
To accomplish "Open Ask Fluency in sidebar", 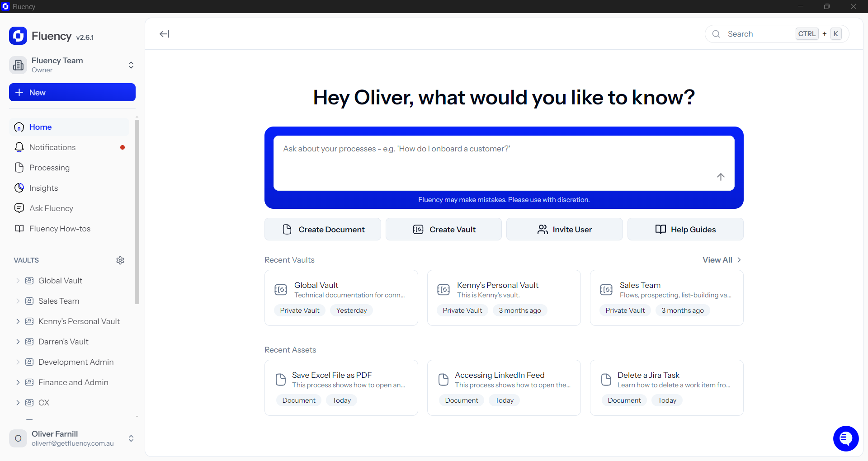I will tap(69, 208).
